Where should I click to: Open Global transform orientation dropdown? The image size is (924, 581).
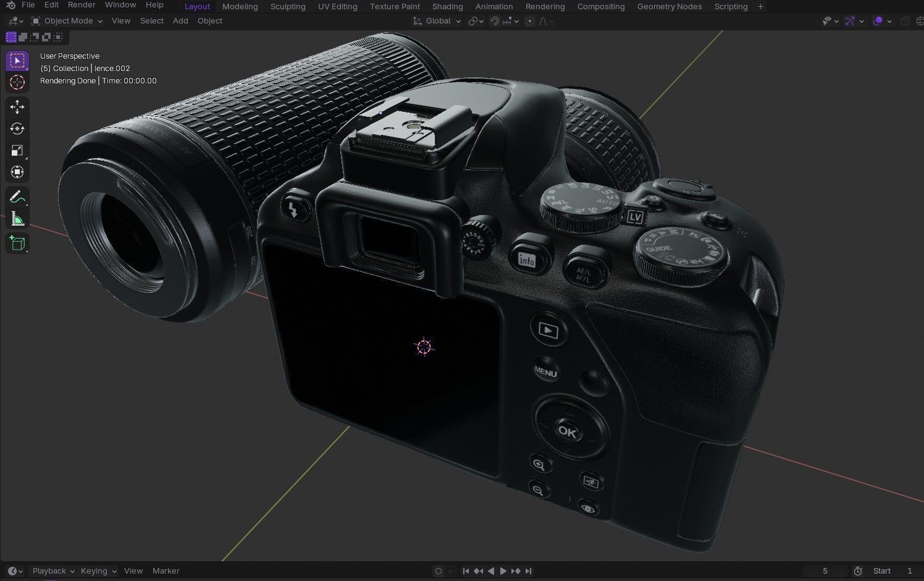tap(437, 21)
